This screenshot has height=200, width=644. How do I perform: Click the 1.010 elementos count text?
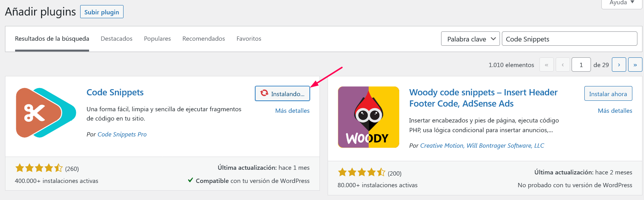[511, 65]
